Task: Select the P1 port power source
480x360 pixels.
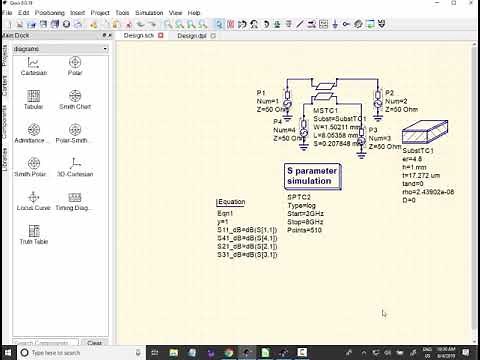Action: 287,104
